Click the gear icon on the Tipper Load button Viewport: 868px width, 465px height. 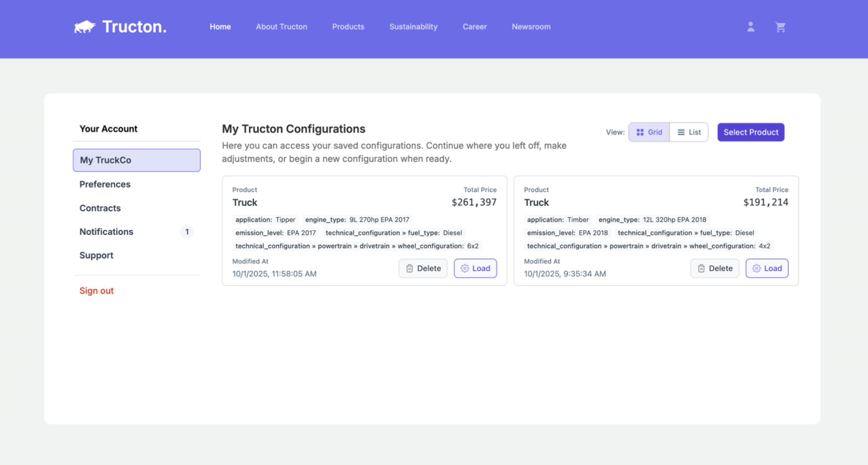465,268
